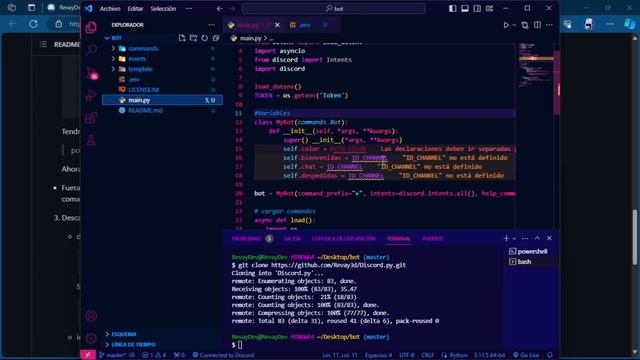Click the master branch in status bar

(x=112, y=355)
